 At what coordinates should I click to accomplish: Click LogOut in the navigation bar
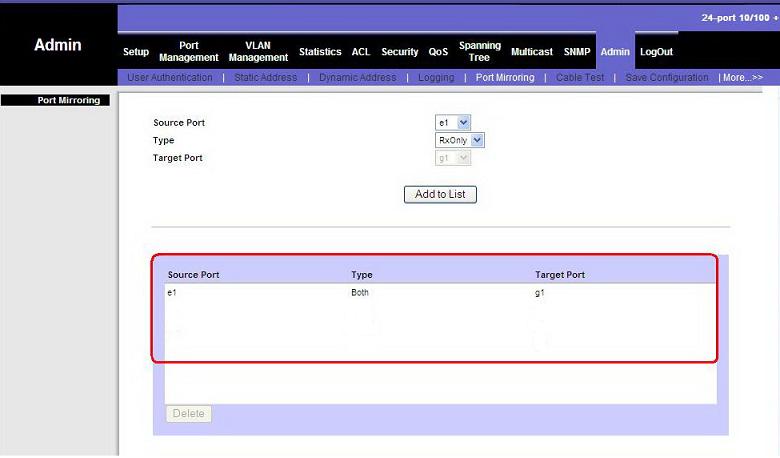click(x=656, y=52)
